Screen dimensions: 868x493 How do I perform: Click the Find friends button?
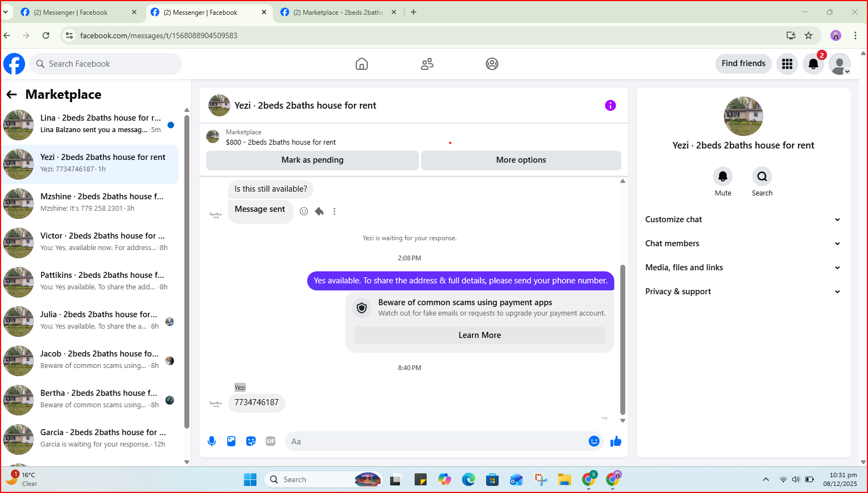click(x=744, y=63)
